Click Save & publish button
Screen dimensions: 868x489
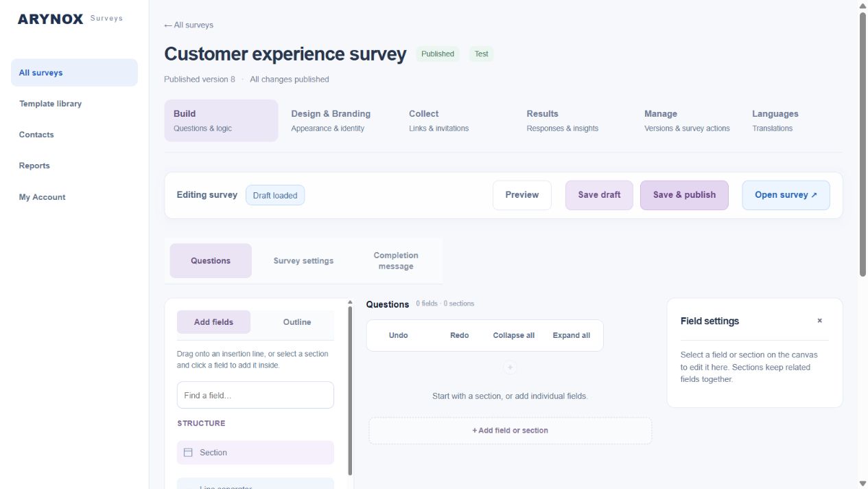point(684,195)
